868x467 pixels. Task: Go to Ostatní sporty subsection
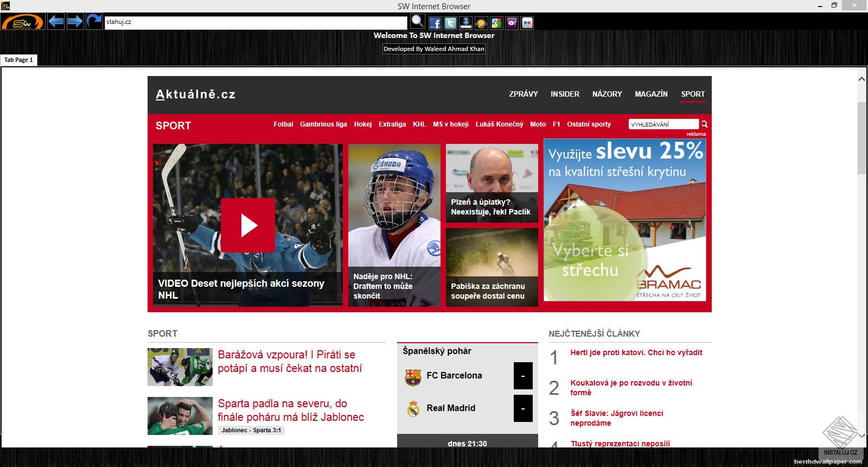point(589,124)
